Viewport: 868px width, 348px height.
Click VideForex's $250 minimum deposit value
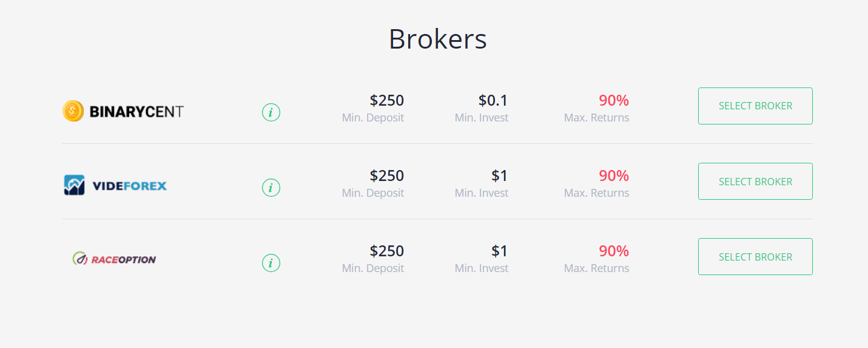387,176
